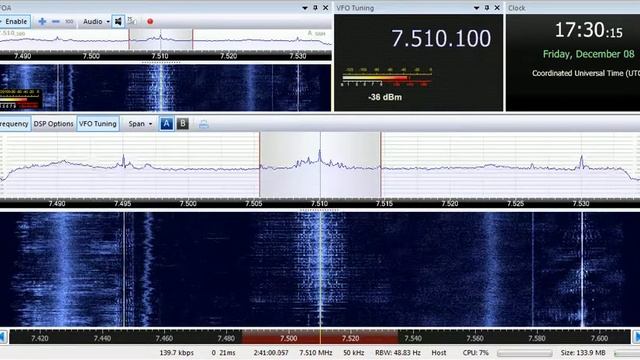Image resolution: width=640 pixels, height=360 pixels.
Task: Select the DSP Options button
Action: pyautogui.click(x=53, y=124)
